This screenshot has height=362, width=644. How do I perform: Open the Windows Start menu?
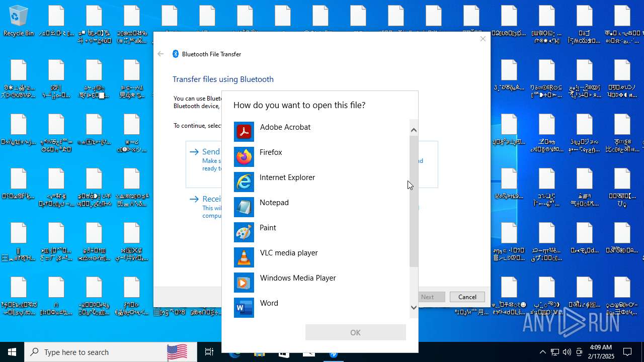point(12,352)
